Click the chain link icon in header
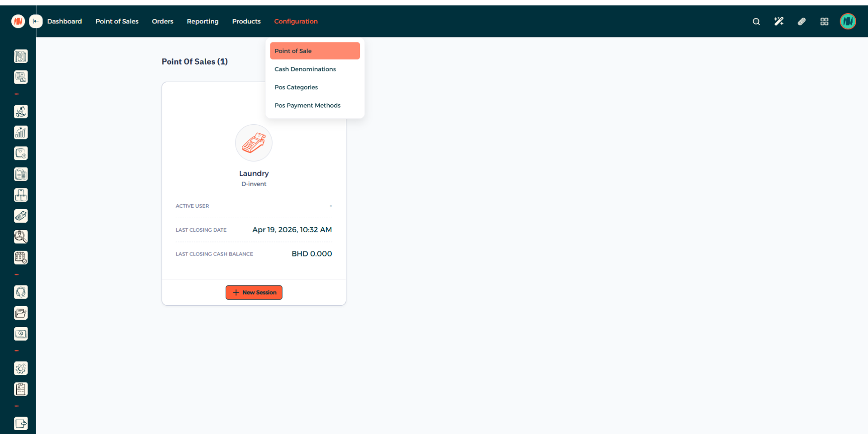The width and height of the screenshot is (868, 434). click(x=802, y=22)
